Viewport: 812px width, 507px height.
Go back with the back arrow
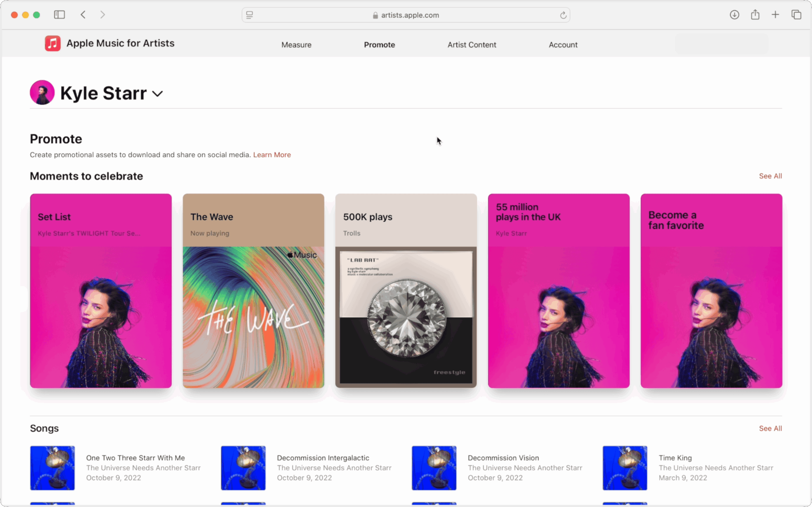[83, 15]
